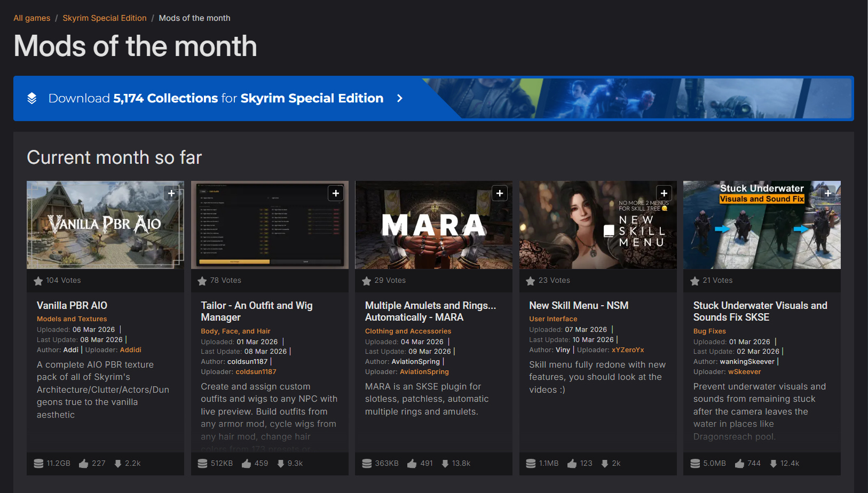Screen dimensions: 868x493
Task: Open Vanilla PBR AIO mod title
Action: (x=72, y=306)
